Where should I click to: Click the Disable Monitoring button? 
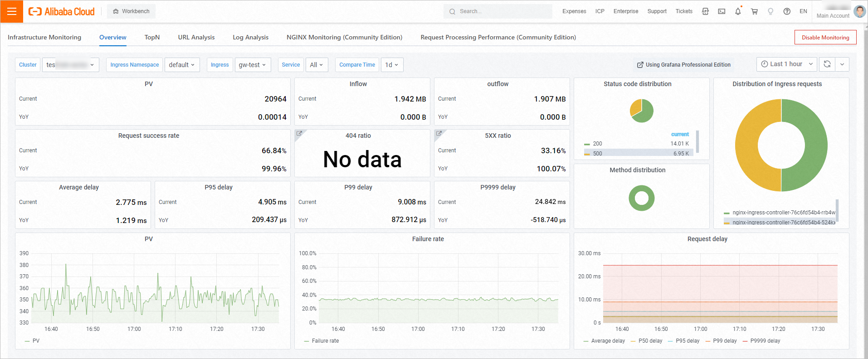click(x=825, y=37)
